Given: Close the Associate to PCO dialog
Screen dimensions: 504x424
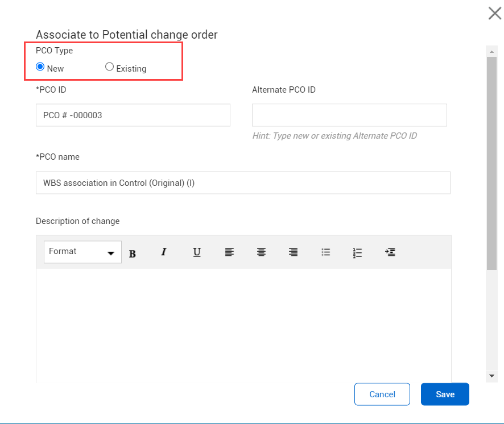Looking at the screenshot, I should [x=495, y=14].
